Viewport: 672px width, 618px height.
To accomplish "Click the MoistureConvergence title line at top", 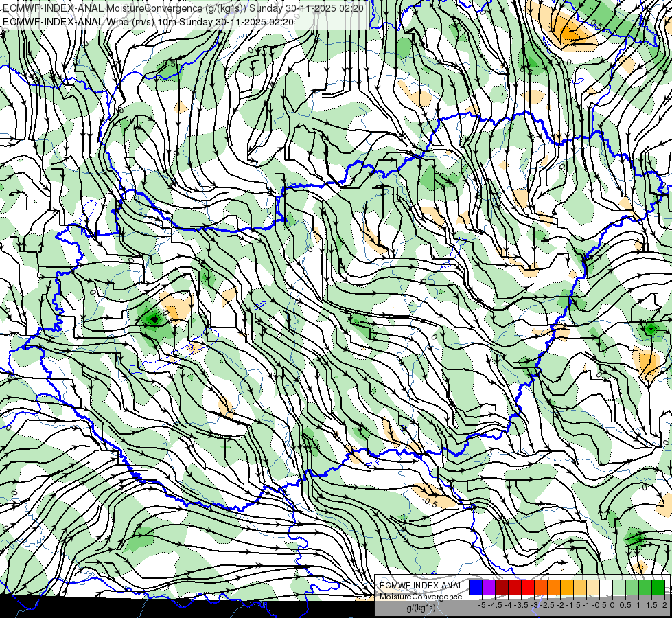I will (183, 8).
